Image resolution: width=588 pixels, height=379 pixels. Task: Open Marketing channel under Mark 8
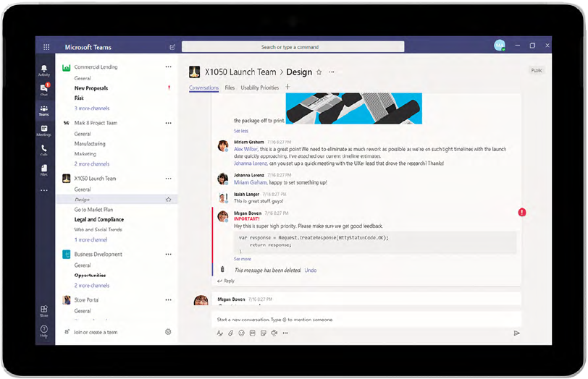[x=85, y=153]
